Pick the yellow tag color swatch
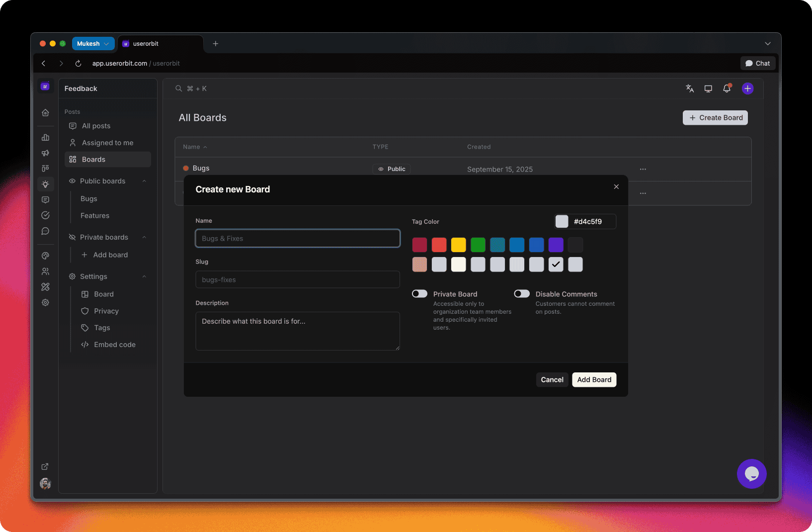812x532 pixels. [x=458, y=245]
